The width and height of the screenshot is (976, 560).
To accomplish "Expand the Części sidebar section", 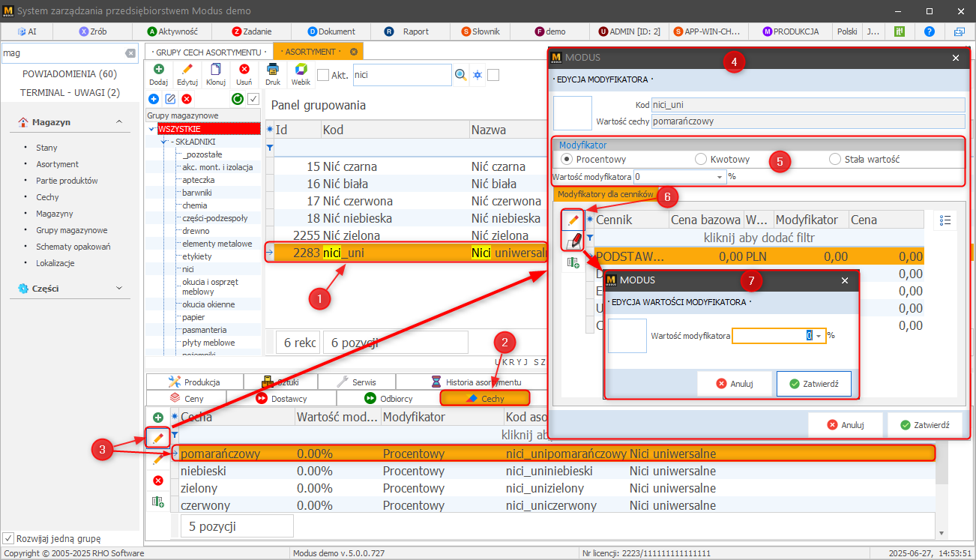I will (x=118, y=288).
